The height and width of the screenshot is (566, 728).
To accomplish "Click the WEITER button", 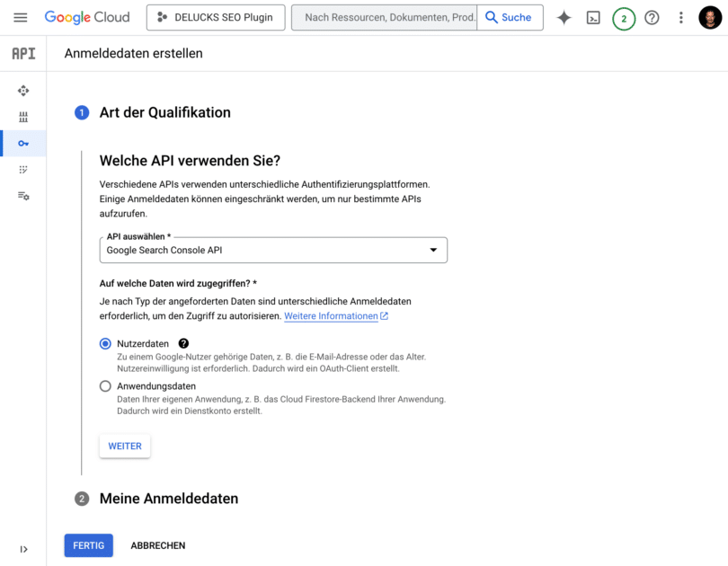I will click(125, 446).
